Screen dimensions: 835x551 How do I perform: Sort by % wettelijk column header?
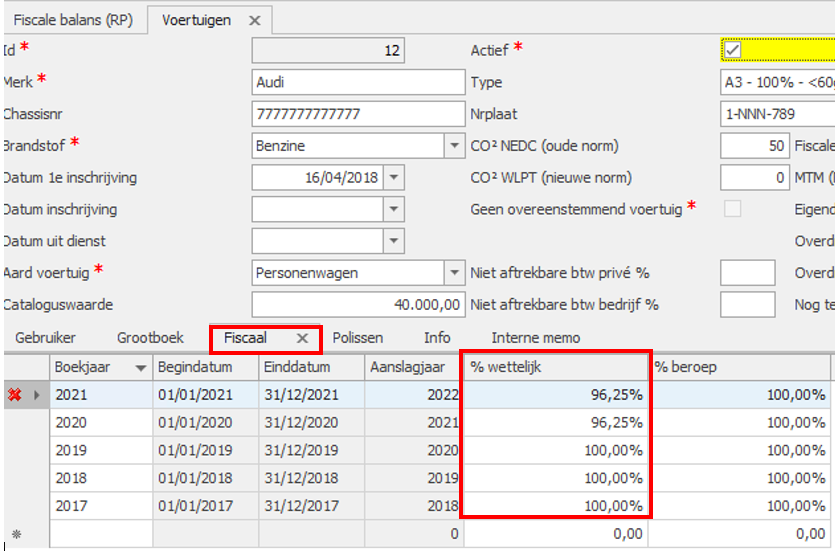coord(555,367)
